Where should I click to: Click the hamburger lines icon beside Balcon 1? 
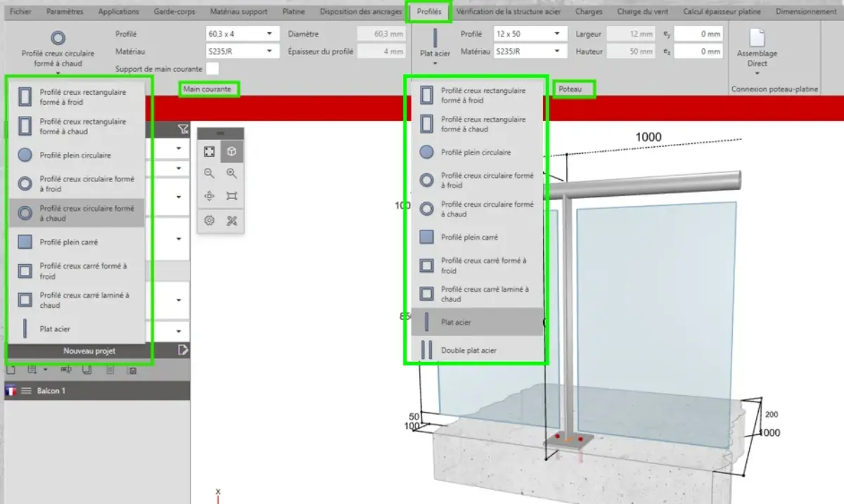[27, 391]
